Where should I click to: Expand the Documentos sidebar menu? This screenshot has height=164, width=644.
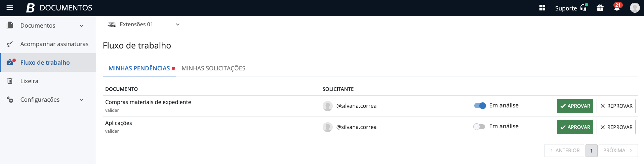pyautogui.click(x=81, y=26)
